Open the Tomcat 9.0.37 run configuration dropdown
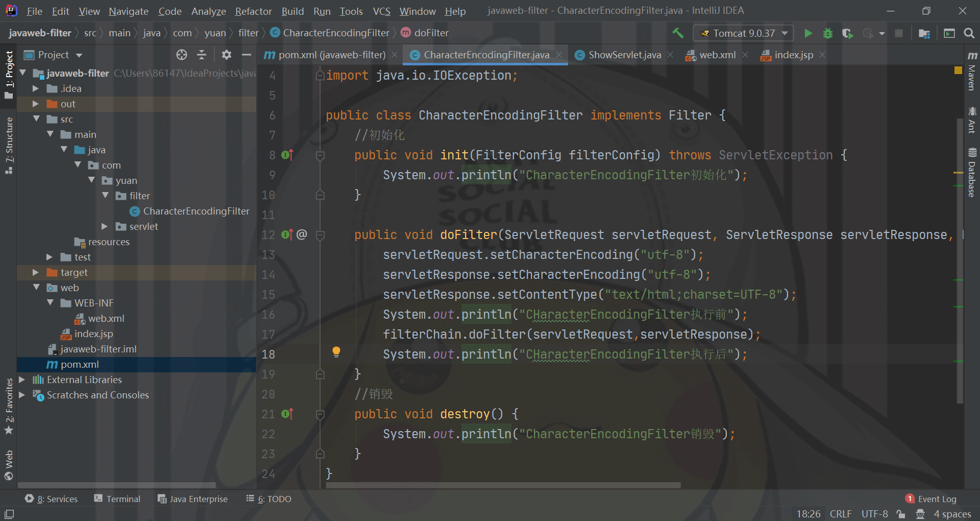The height and width of the screenshot is (521, 980). (x=743, y=33)
